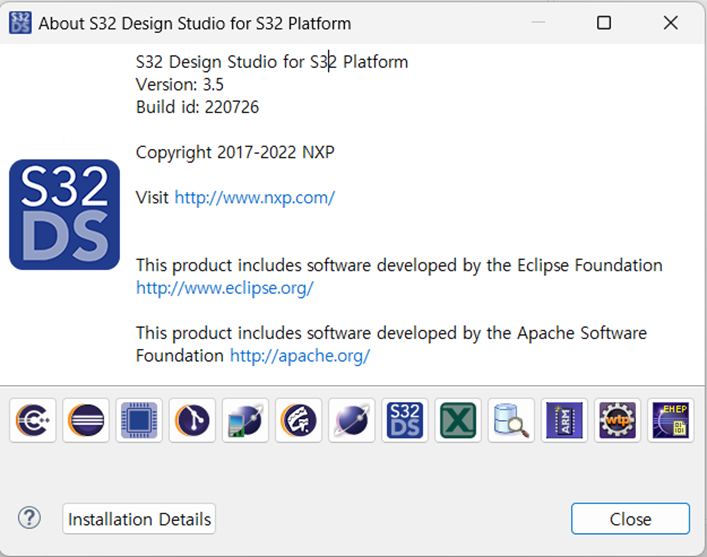Click the globe with device feature icon
This screenshot has width=707, height=557.
(x=245, y=420)
